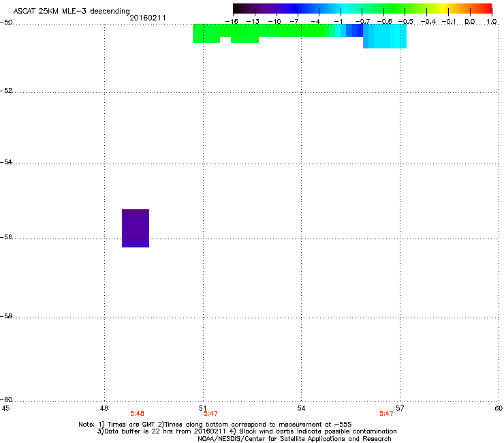Image resolution: width=504 pixels, height=443 pixels.
Task: Click the longitude axis label 60
Action: [x=499, y=408]
